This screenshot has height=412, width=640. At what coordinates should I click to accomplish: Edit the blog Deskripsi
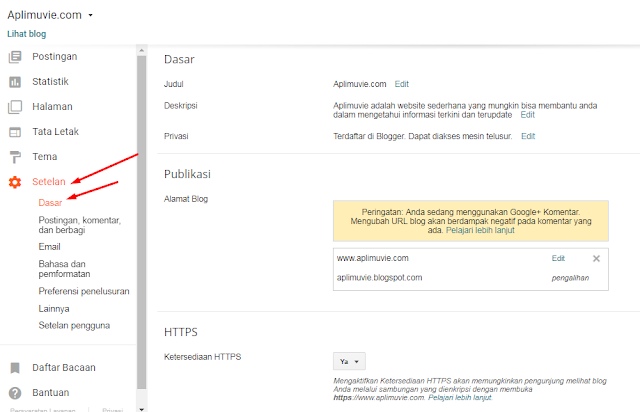(527, 115)
